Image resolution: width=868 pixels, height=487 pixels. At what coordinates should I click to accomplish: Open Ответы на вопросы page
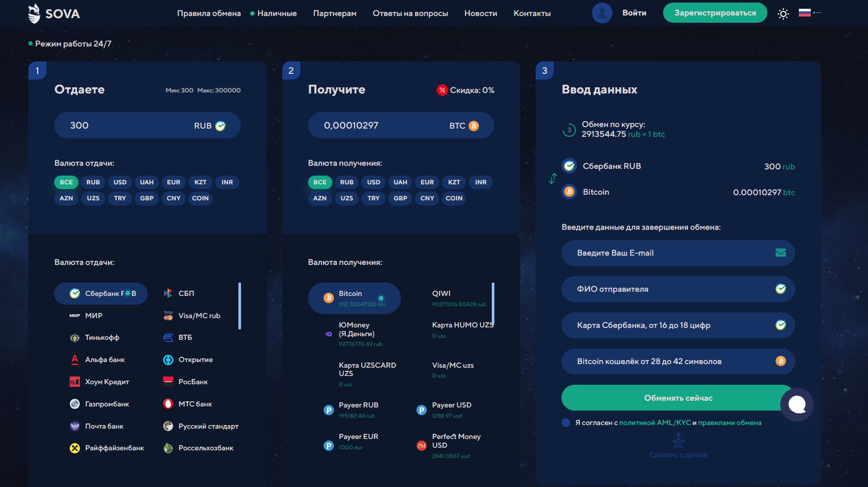(410, 13)
